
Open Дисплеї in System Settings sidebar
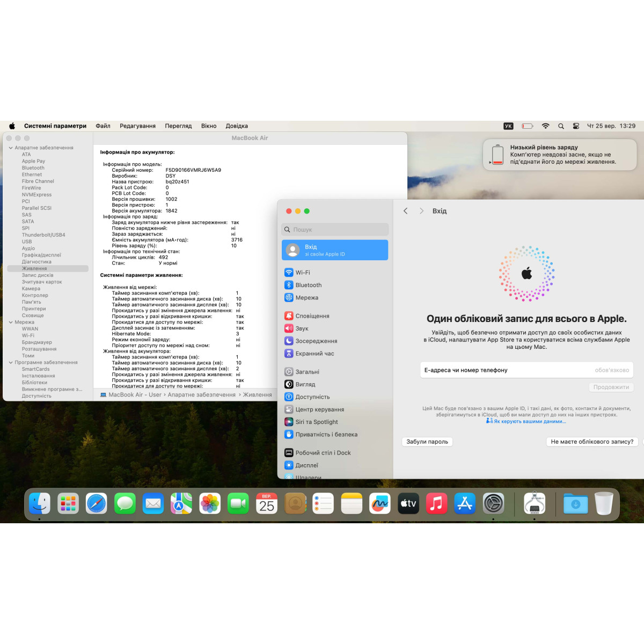pos(335,465)
